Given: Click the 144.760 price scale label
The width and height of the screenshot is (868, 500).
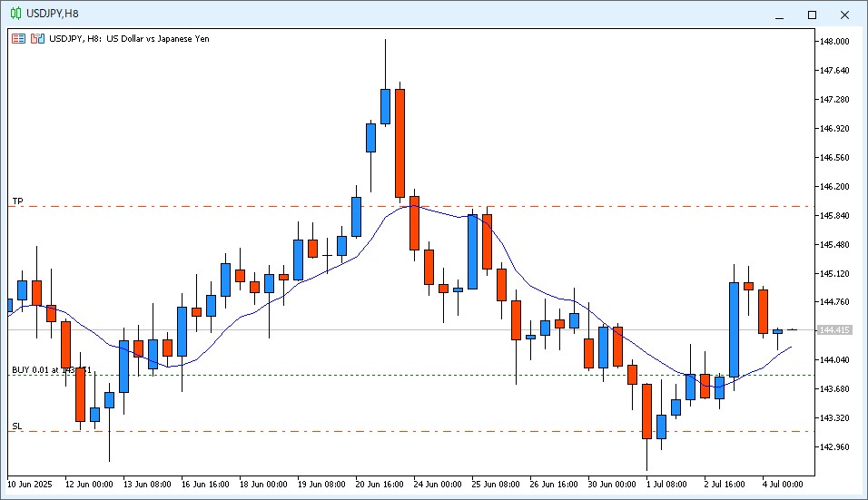Looking at the screenshot, I should point(834,302).
